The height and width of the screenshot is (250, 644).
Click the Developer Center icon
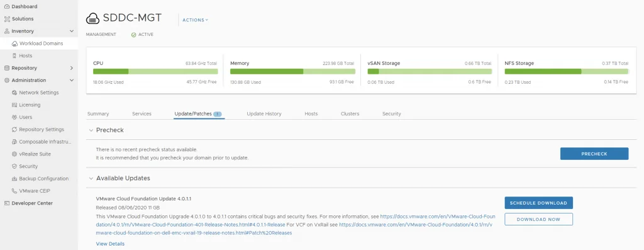click(6, 203)
